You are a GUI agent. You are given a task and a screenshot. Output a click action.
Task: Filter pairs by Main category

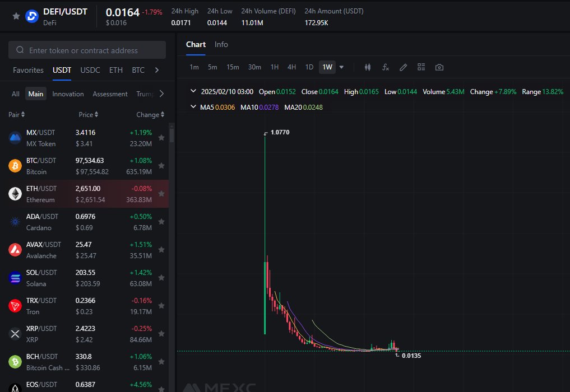coord(36,94)
